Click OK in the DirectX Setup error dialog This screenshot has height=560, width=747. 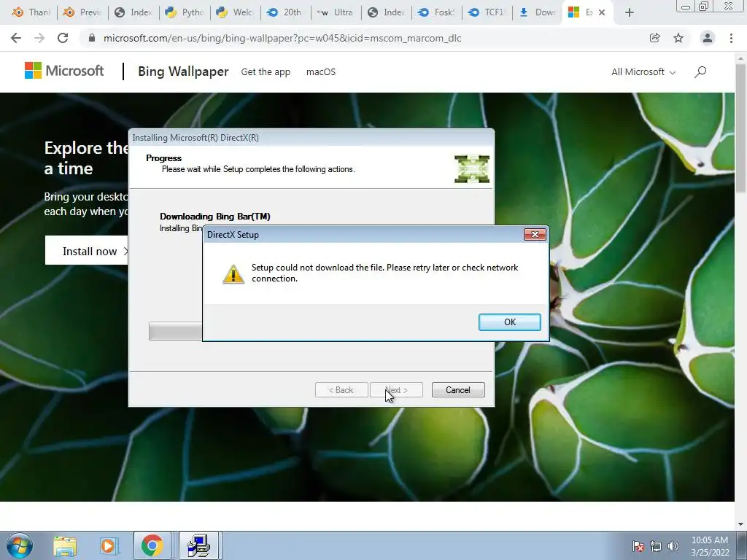509,322
